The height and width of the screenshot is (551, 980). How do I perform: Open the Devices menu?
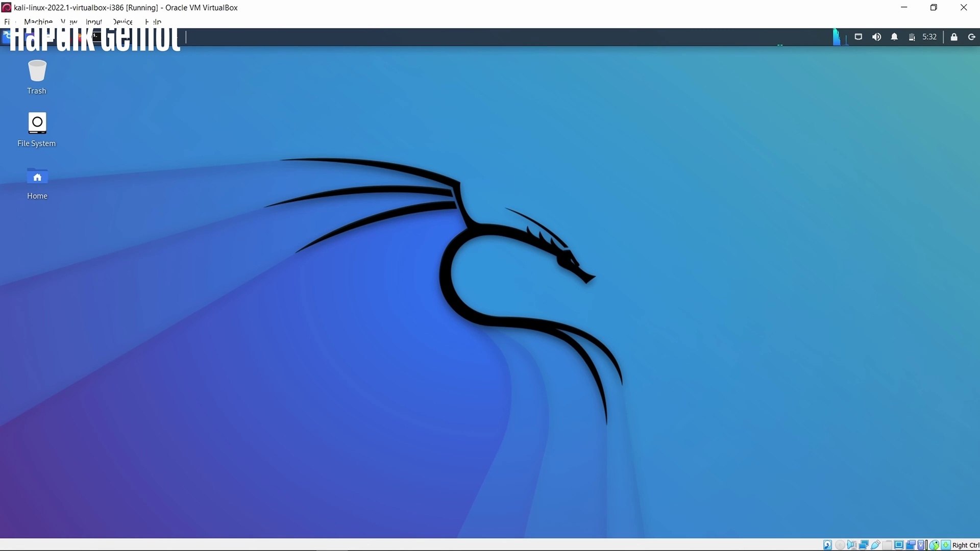(x=122, y=21)
